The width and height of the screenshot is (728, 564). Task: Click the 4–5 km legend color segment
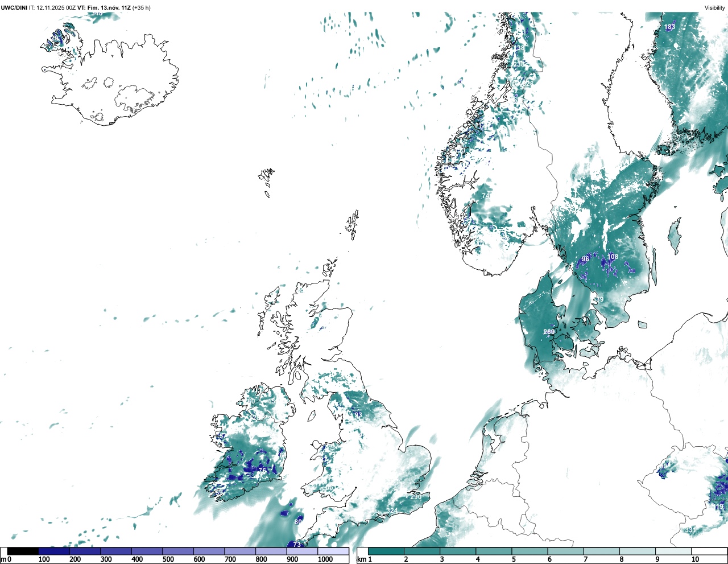[x=494, y=551]
